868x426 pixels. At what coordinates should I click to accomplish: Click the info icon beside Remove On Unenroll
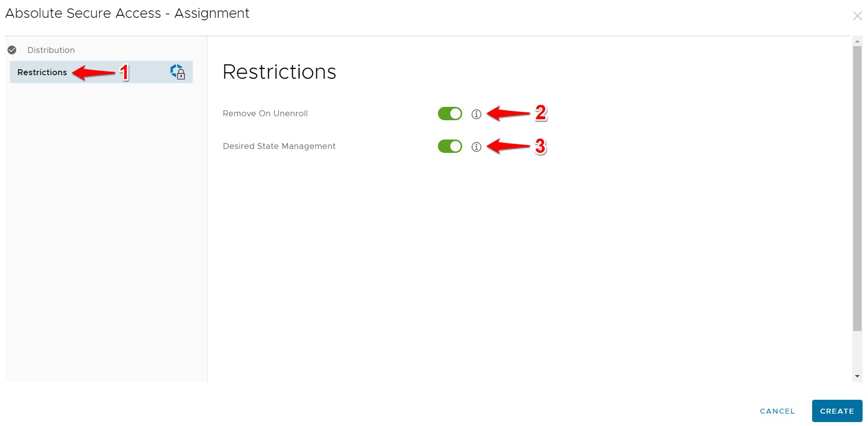pos(477,114)
